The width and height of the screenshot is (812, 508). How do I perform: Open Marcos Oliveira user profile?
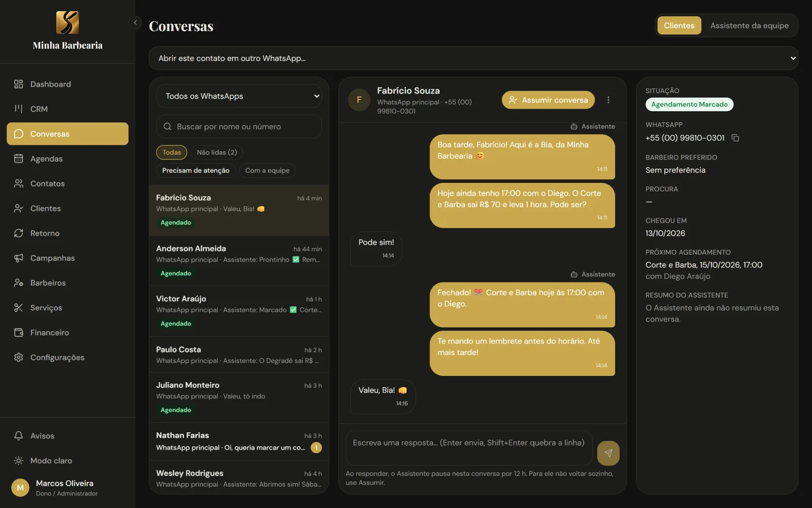pos(67,488)
